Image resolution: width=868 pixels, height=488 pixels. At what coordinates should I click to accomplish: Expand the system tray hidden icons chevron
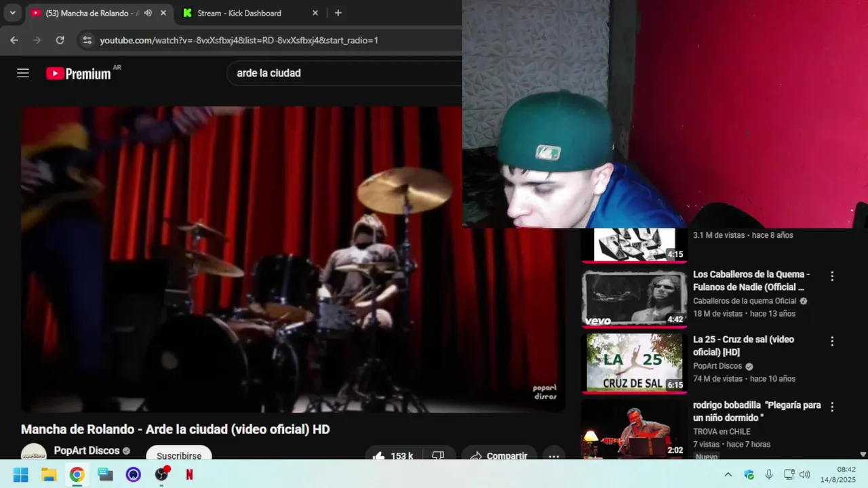click(x=728, y=474)
